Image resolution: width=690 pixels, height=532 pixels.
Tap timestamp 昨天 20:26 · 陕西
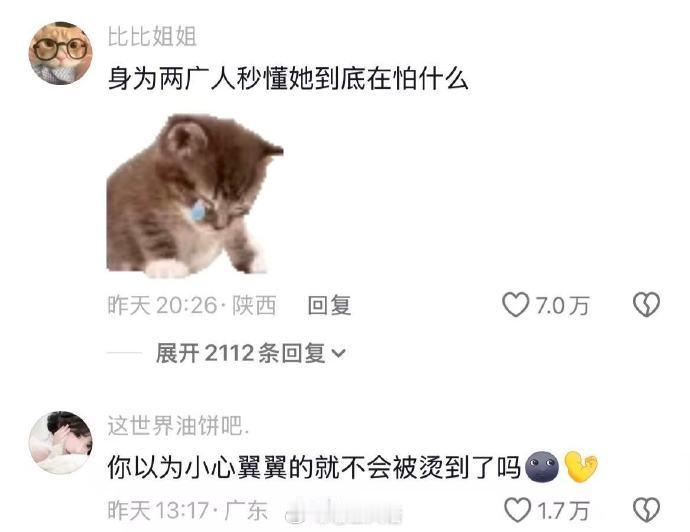point(192,305)
